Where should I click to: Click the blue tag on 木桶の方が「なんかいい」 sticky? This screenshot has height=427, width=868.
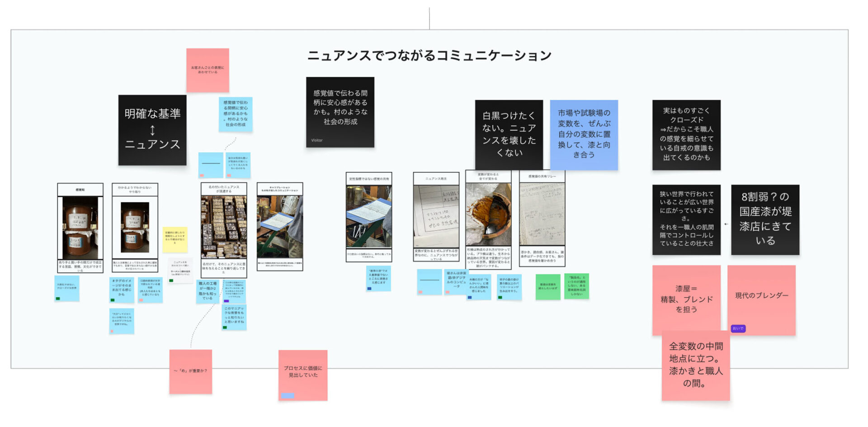[469, 298]
